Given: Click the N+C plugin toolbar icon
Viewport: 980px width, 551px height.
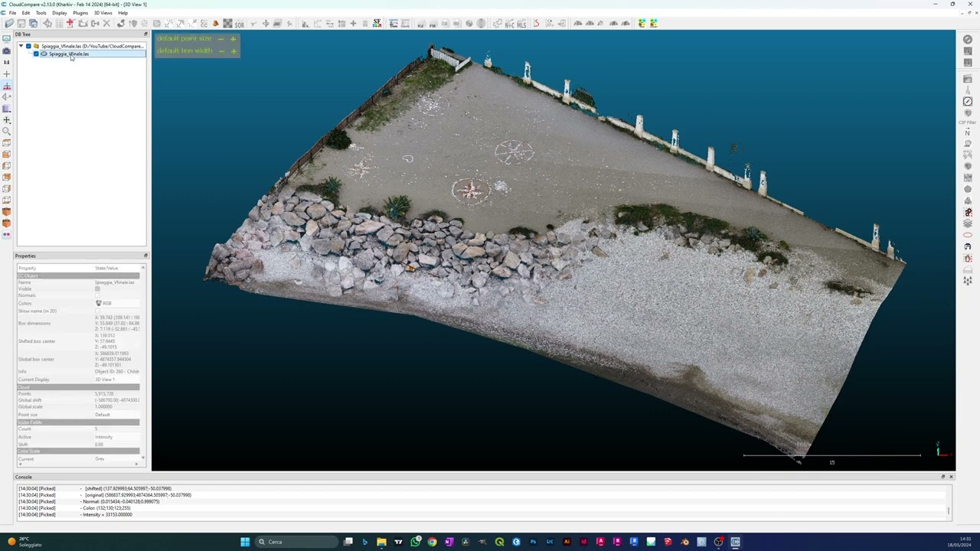Looking at the screenshot, I should pos(509,23).
